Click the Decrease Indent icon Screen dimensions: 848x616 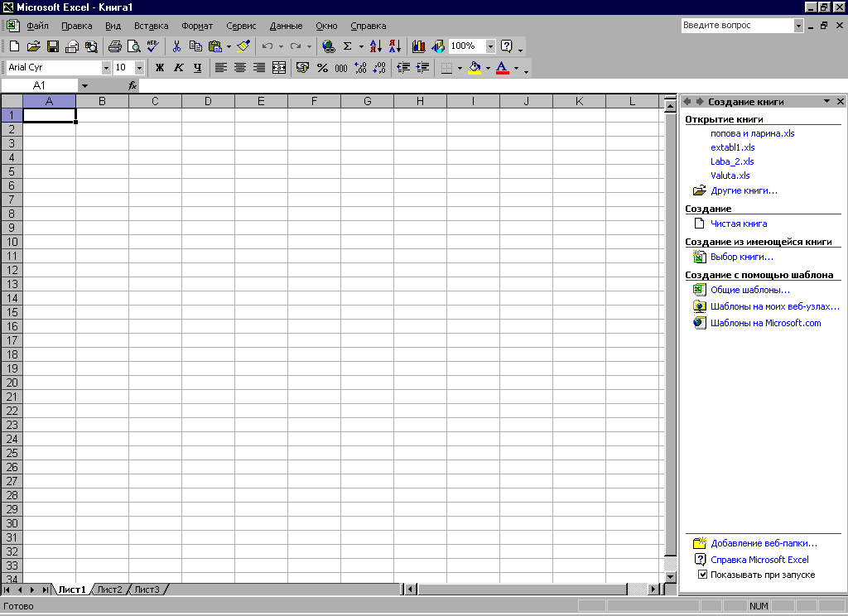click(x=403, y=68)
